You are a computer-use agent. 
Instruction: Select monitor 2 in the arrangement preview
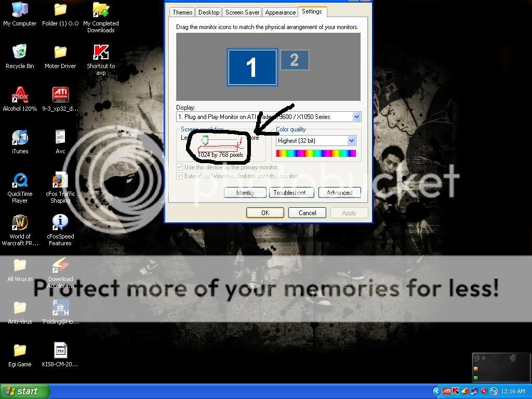(x=295, y=60)
